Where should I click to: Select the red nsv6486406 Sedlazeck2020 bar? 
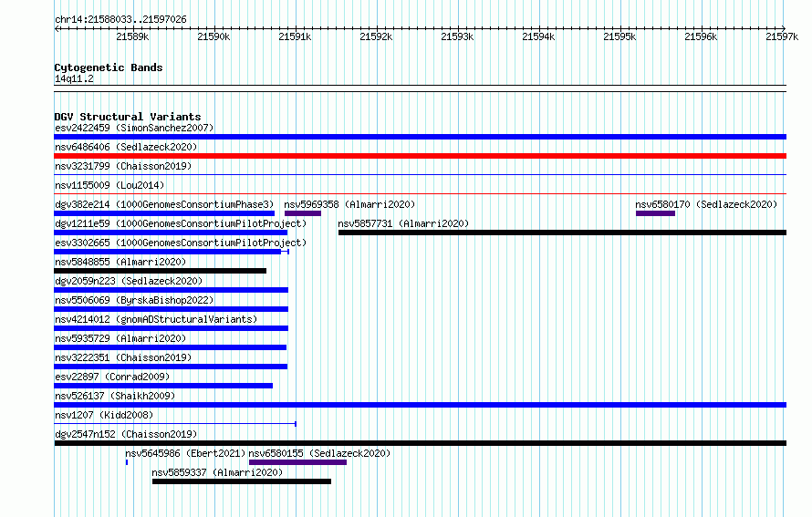[420, 156]
